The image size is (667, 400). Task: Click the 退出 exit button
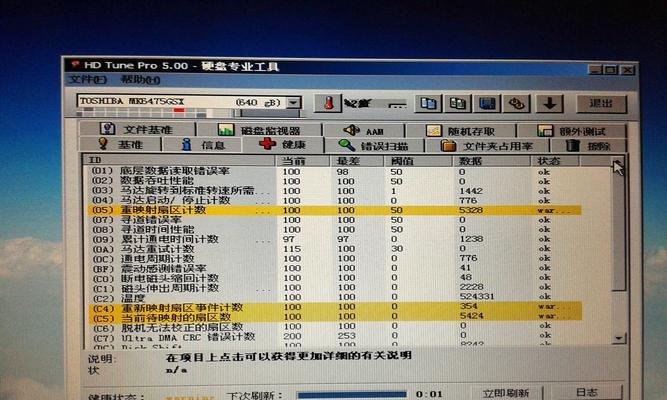pyautogui.click(x=601, y=103)
